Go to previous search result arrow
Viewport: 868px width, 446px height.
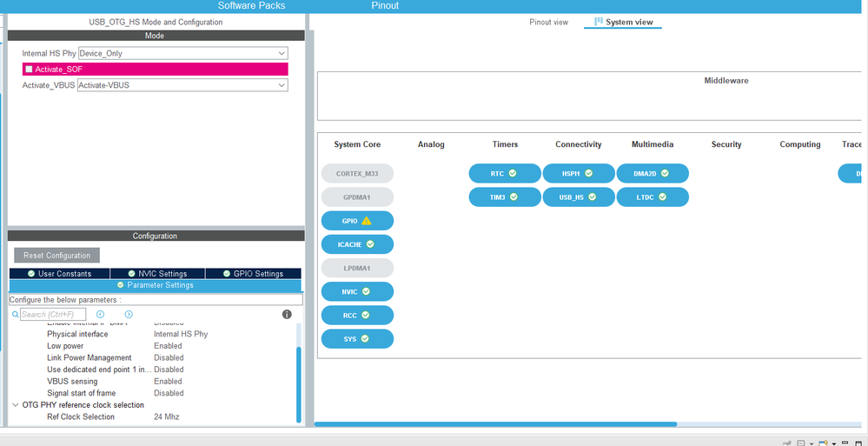100,315
